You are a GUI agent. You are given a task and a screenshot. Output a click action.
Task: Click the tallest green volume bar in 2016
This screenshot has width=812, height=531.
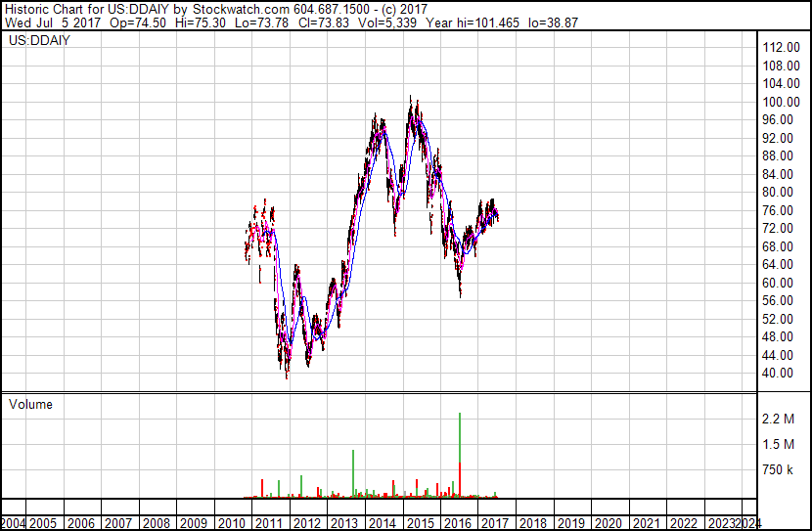tap(460, 440)
